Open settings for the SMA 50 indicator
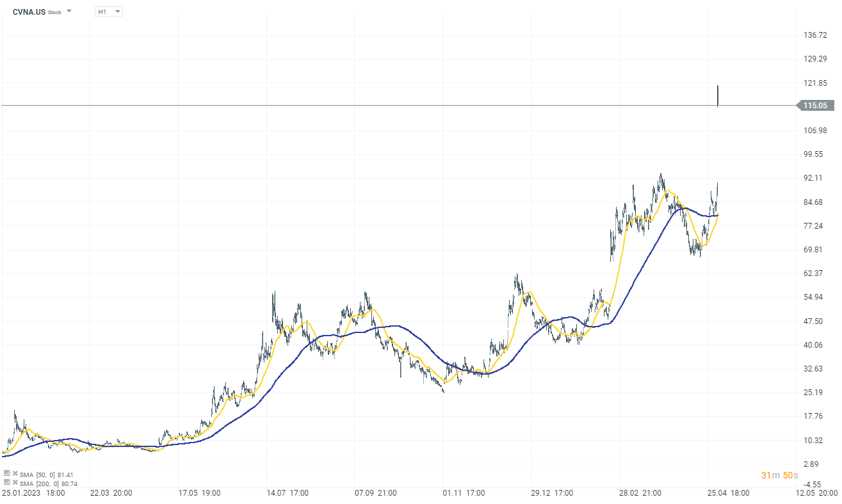Viewport: 842px width, 504px height. click(x=6, y=473)
